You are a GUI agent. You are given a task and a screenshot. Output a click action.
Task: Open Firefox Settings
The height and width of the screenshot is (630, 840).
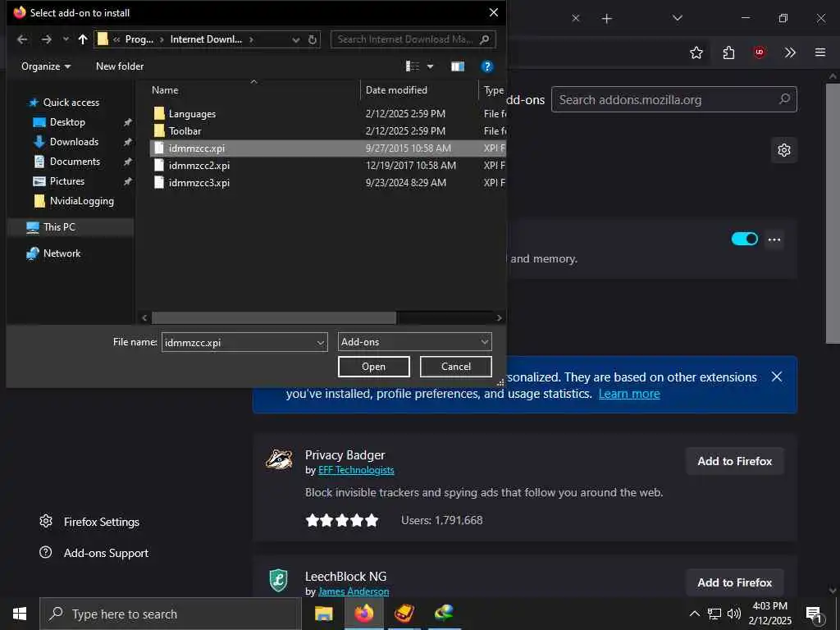tap(89, 522)
